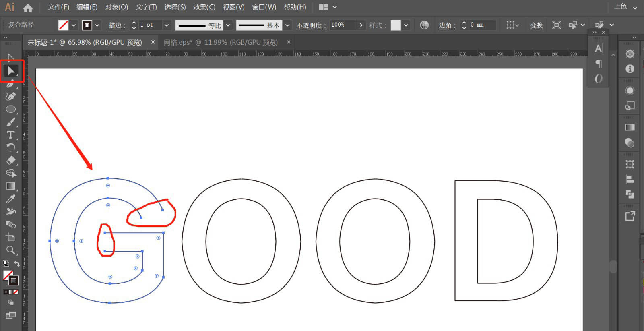Open the Graphic Styles panel
The width and height of the screenshot is (644, 331).
pyautogui.click(x=630, y=106)
